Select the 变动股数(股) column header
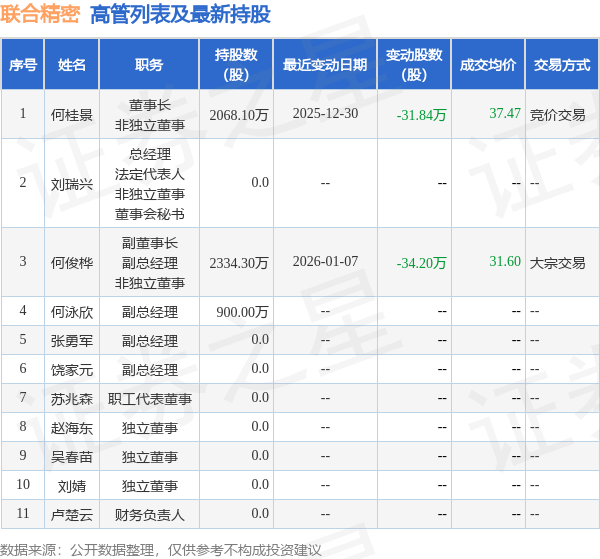 [x=413, y=65]
